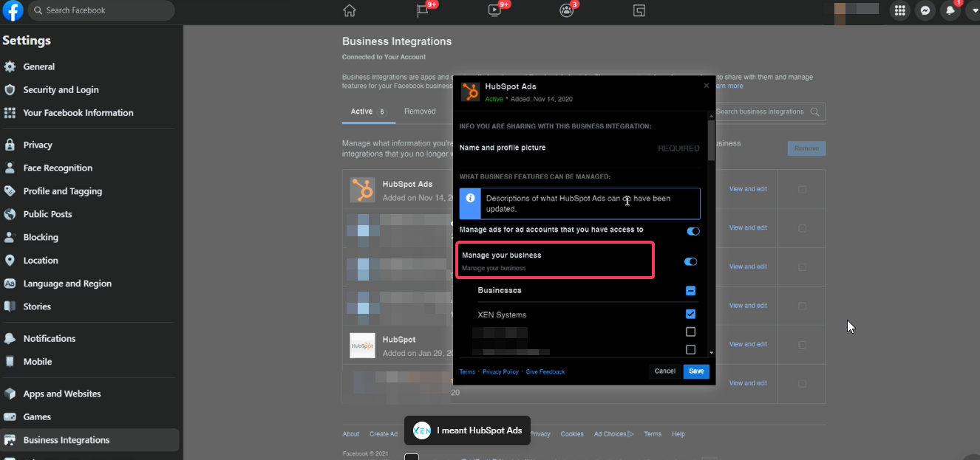The image size is (980, 460).
Task: Tick the HubSpot Ads row checkbox
Action: tap(802, 190)
